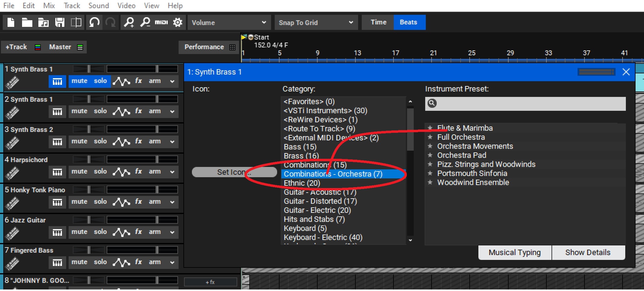Viewport: 644px width, 291px height.
Task: Favorite the Full Orchestra preset star
Action: point(430,137)
